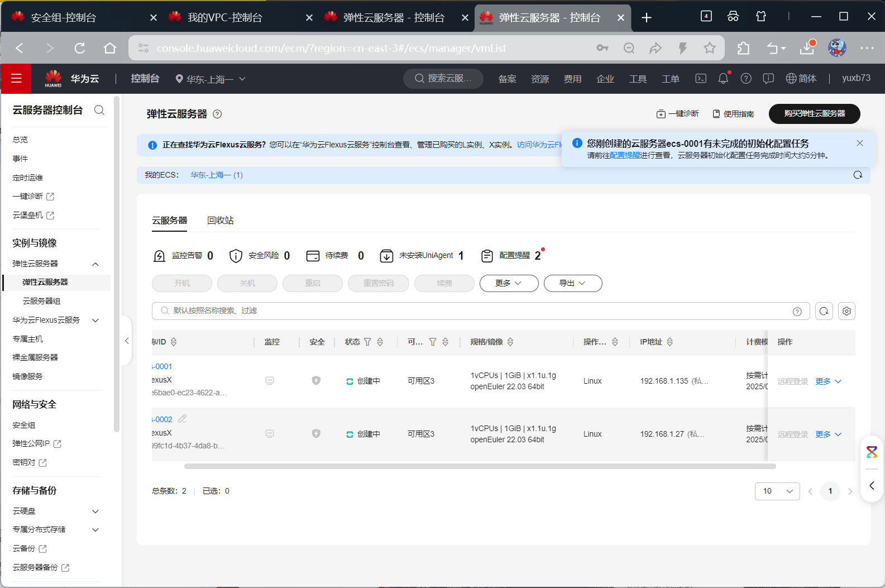Sort by IP地址 column
This screenshot has height=588, width=885.
669,342
